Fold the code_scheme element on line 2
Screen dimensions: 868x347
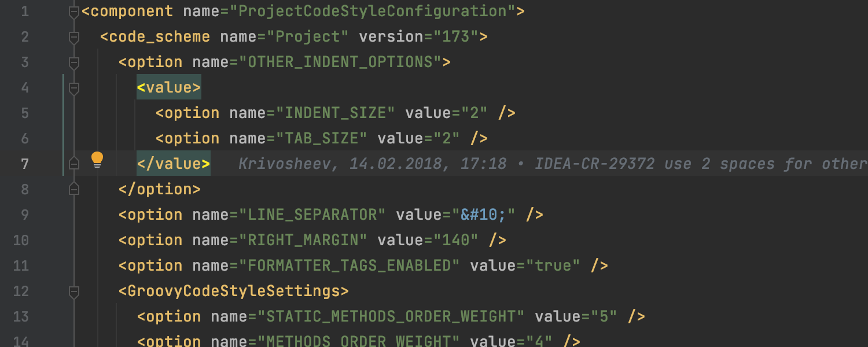click(73, 37)
